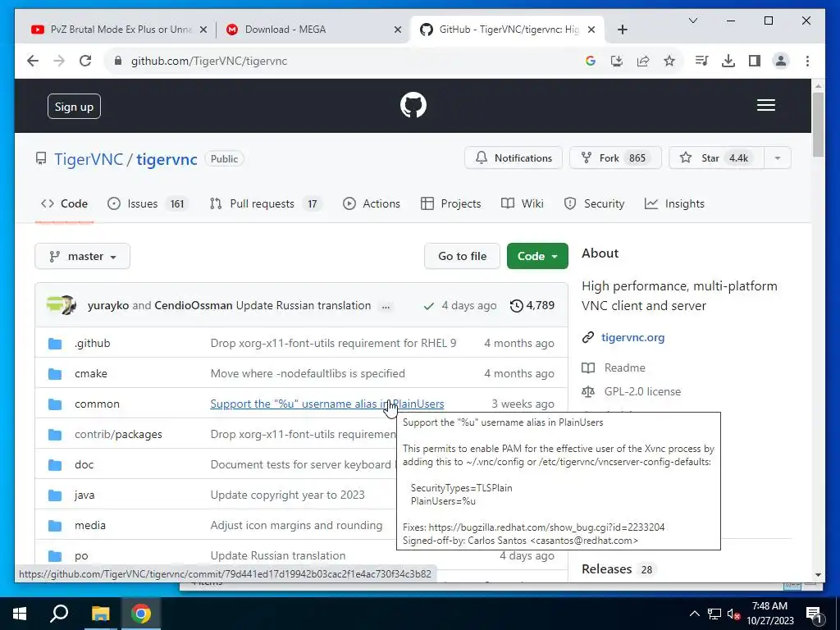The image size is (840, 630).
Task: Open the Projects tab
Action: (x=450, y=203)
